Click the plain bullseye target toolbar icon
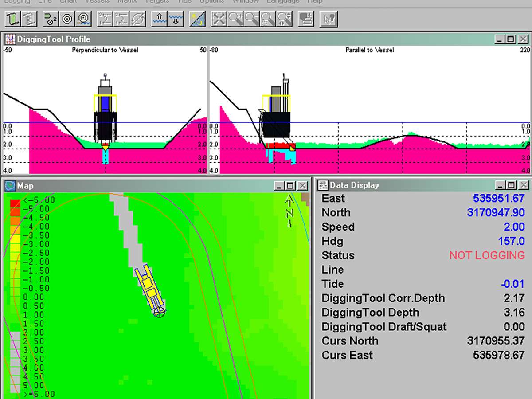This screenshot has height=399, width=532. pos(67,19)
